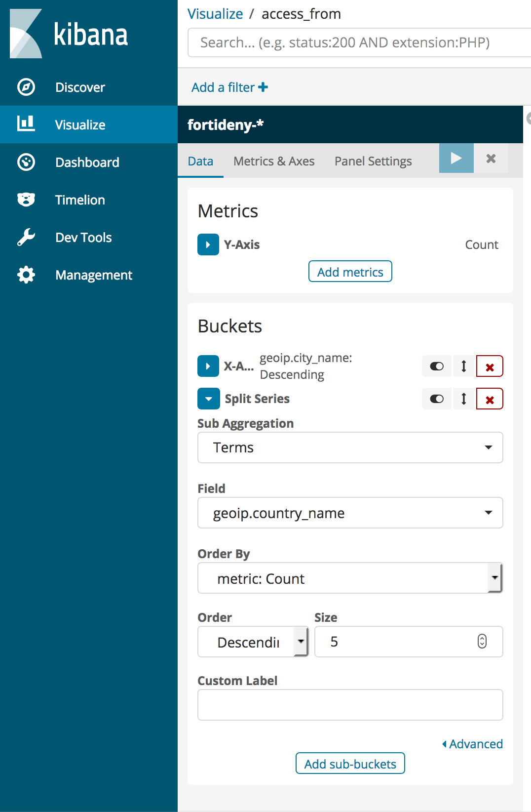Discard changes with the X icon
The image size is (531, 812).
(x=491, y=159)
